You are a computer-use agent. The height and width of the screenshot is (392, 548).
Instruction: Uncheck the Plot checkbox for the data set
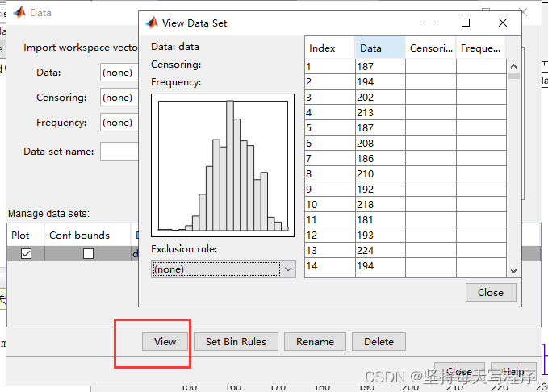pos(26,253)
